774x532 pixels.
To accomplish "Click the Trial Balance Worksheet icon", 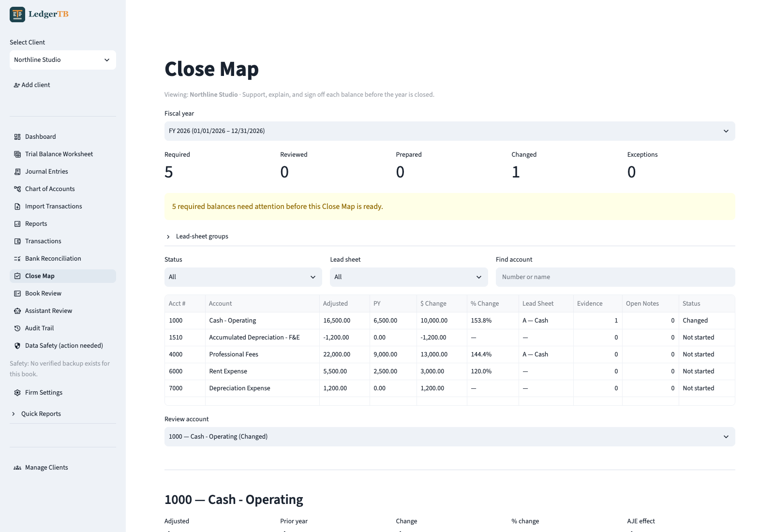I will coord(17,154).
